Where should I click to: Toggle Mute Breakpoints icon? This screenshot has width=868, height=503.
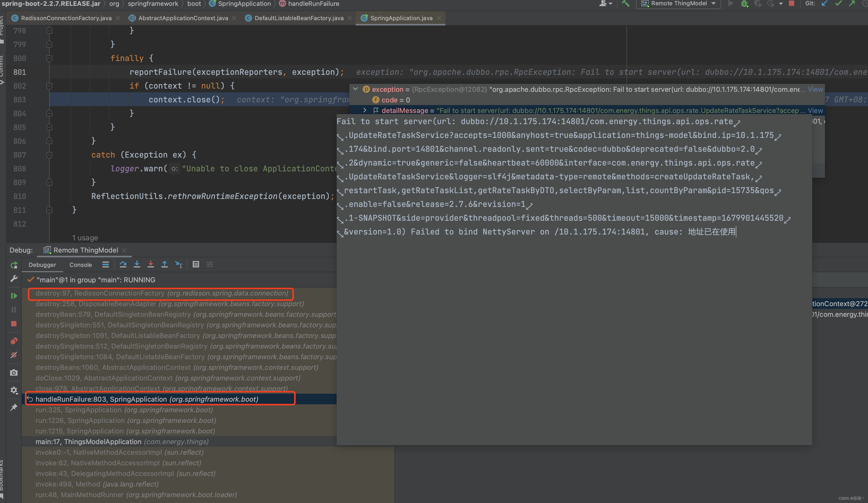pos(14,355)
